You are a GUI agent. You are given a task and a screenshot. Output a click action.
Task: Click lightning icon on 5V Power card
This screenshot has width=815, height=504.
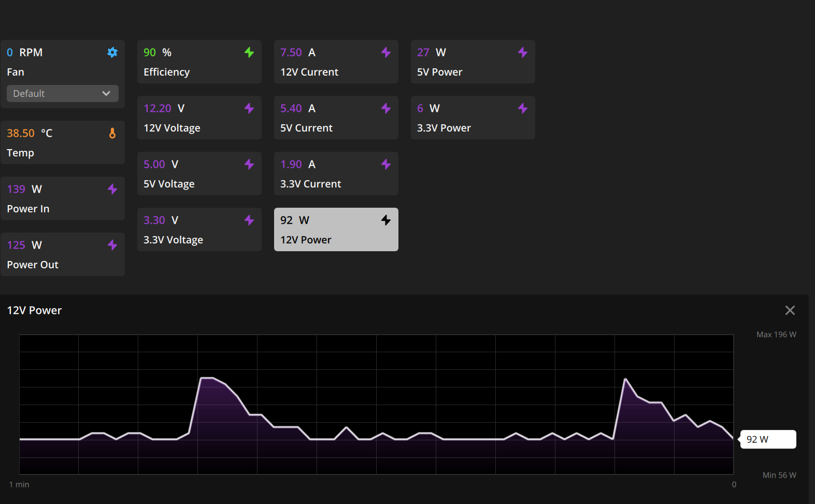click(523, 52)
